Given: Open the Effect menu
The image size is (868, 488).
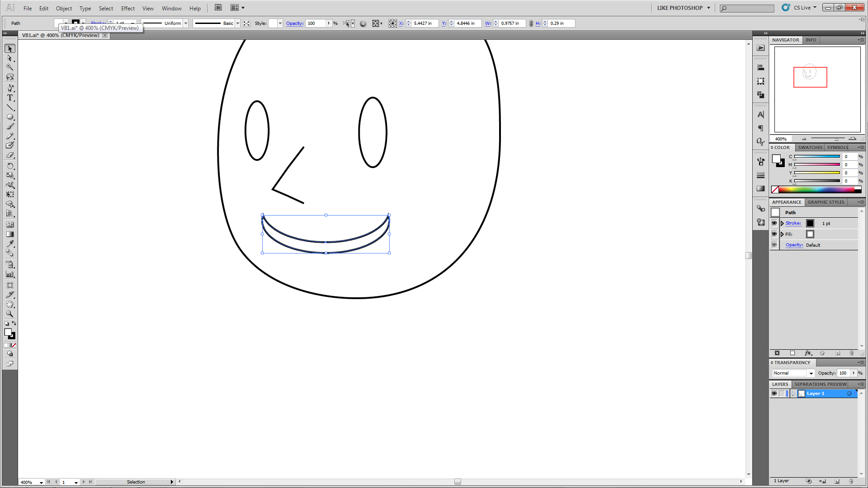Looking at the screenshot, I should [x=127, y=8].
